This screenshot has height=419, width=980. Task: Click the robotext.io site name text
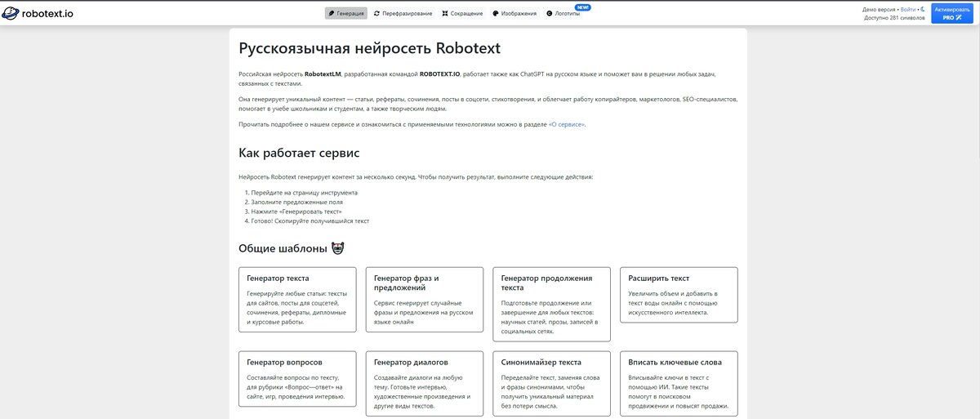(48, 14)
